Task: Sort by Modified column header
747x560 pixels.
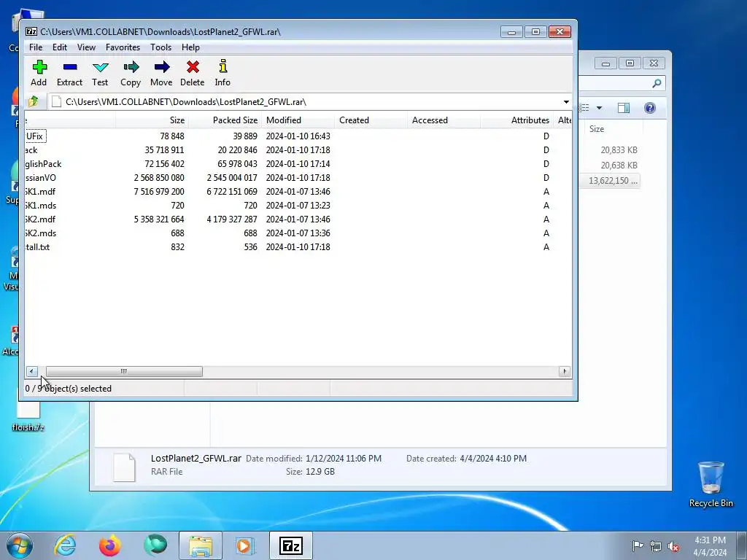Action: (298, 120)
